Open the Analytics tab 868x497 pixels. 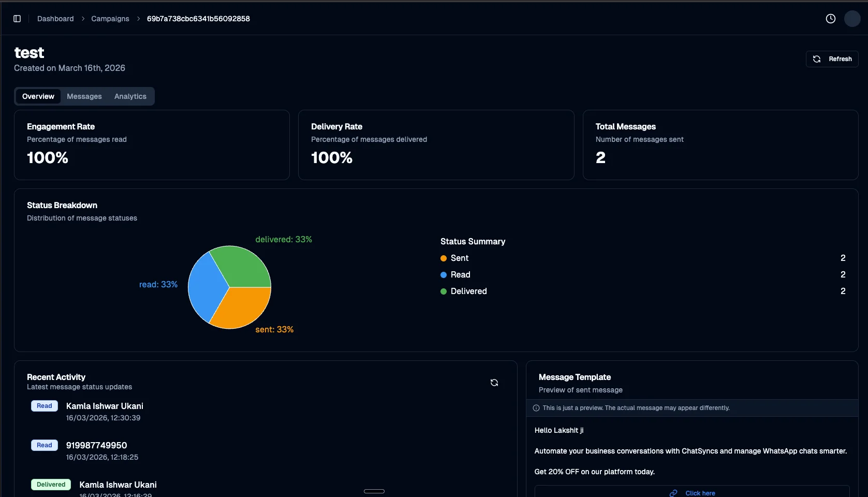point(130,96)
